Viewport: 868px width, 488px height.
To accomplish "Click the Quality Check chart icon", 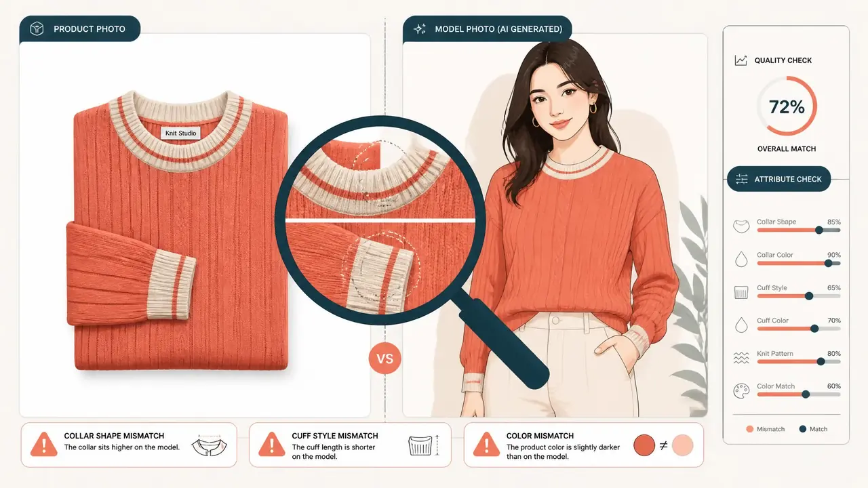I will (x=741, y=60).
